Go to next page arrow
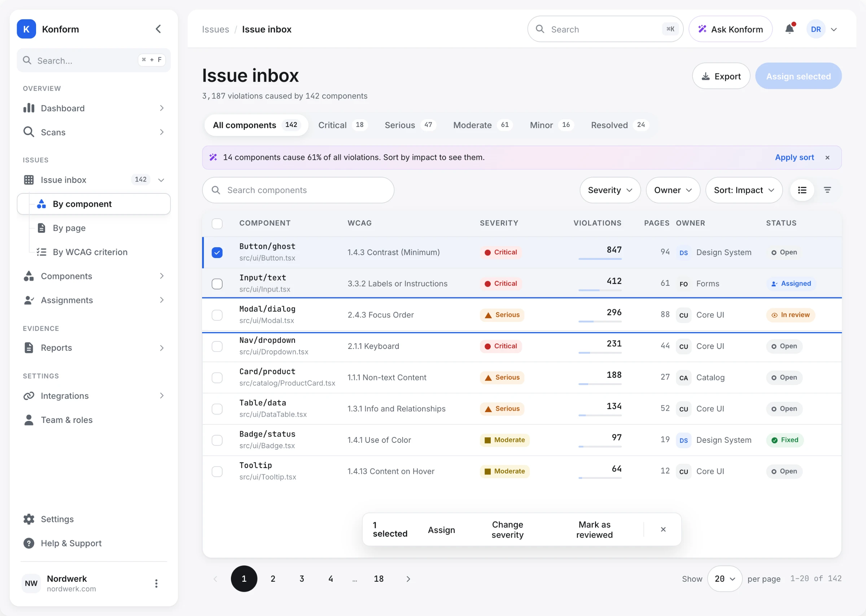 [408, 578]
